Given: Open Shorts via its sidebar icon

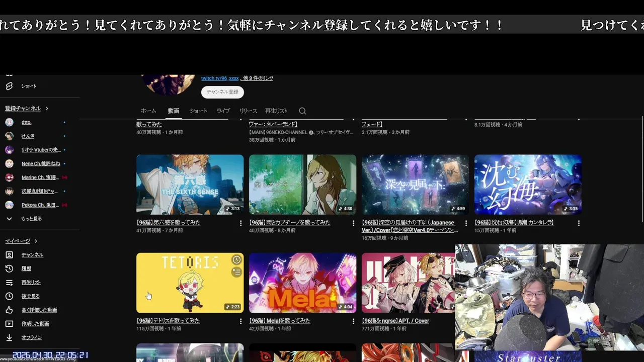Looking at the screenshot, I should point(9,86).
